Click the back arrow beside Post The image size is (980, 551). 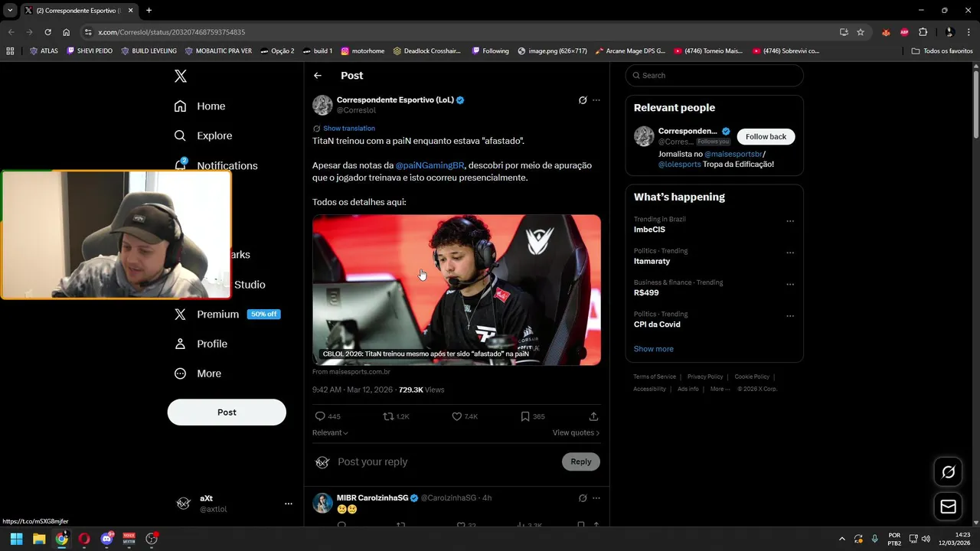point(318,76)
